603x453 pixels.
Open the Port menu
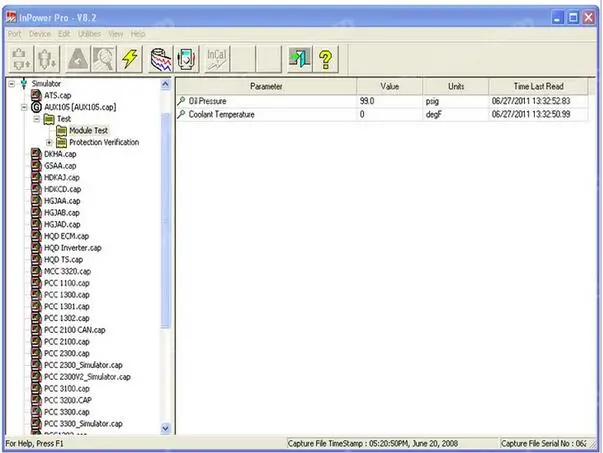pos(14,34)
